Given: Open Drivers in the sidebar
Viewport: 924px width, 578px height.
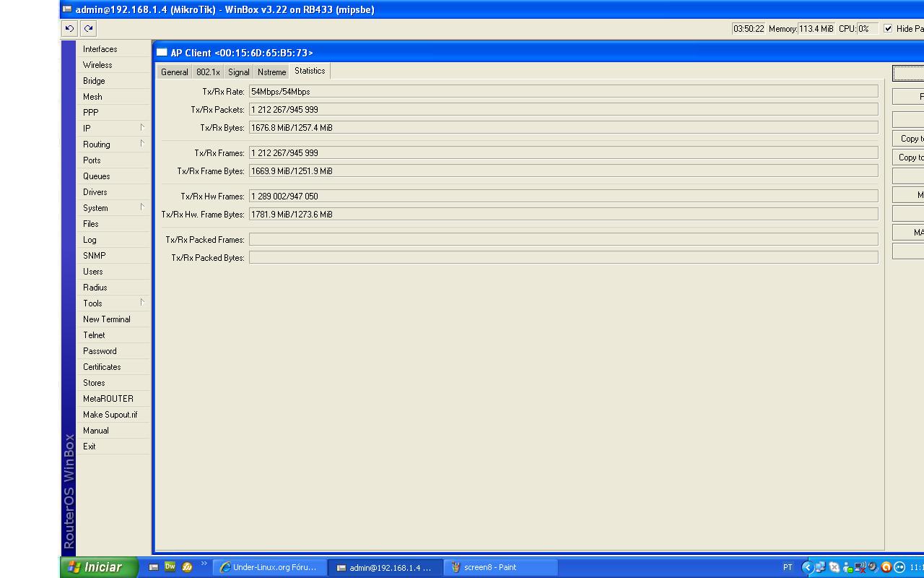Looking at the screenshot, I should 95,192.
